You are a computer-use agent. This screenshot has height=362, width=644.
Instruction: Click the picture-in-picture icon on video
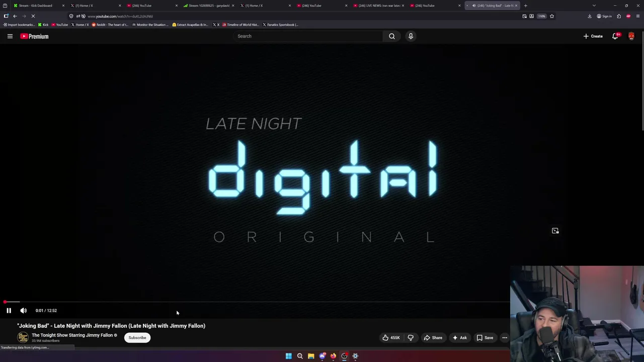(555, 231)
